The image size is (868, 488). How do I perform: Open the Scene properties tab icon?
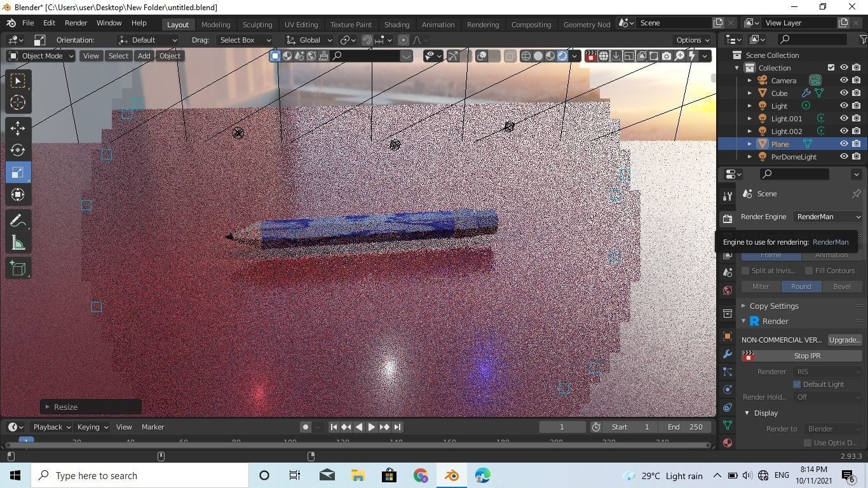tap(728, 272)
